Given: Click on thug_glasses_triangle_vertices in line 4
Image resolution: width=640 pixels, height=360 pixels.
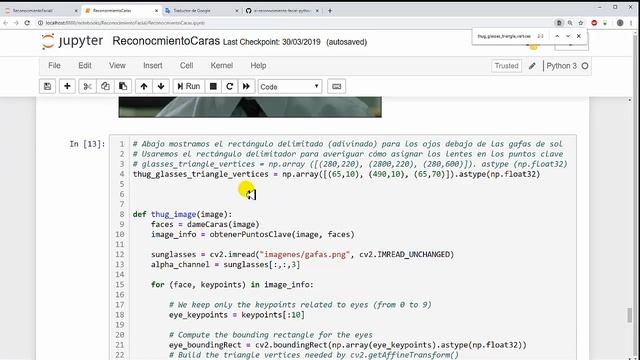Looking at the screenshot, I should pyautogui.click(x=200, y=174).
